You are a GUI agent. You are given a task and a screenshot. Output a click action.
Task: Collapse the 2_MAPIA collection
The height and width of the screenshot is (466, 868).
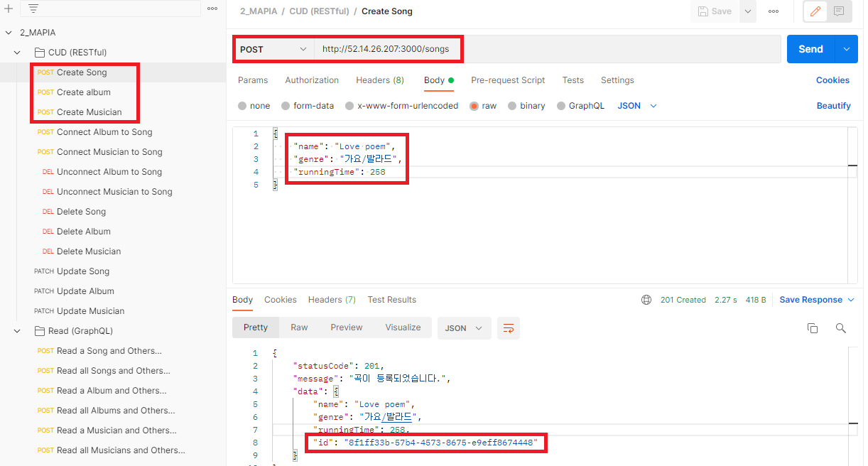[9, 33]
